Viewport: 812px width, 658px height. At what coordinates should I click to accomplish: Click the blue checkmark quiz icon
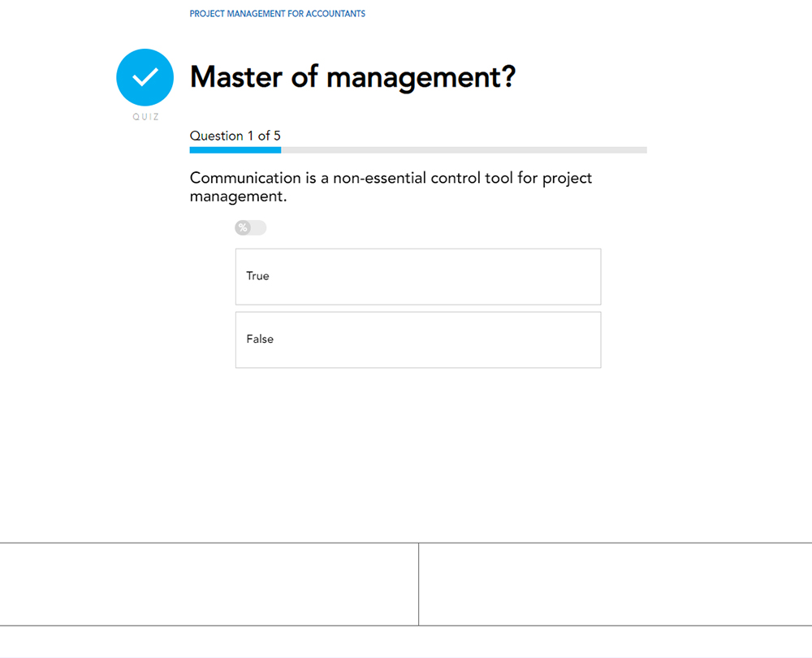coord(145,78)
